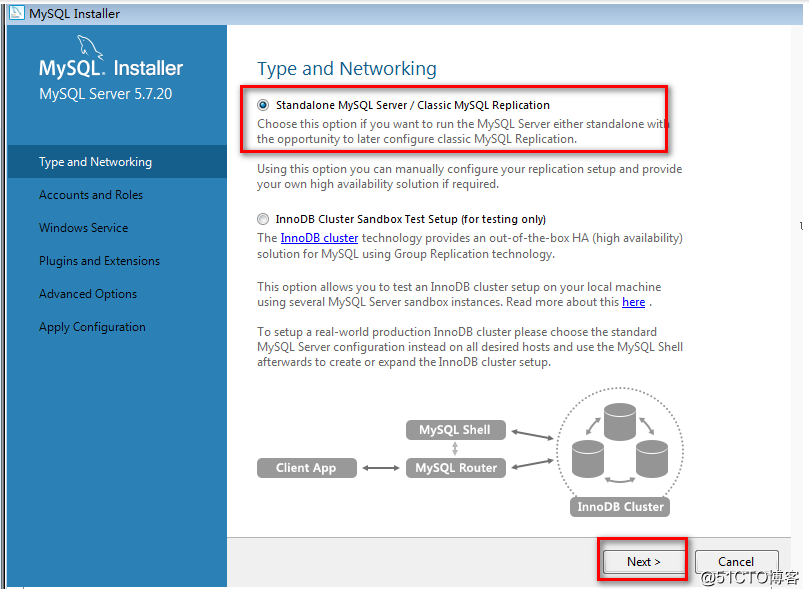Follow the 'here' read more link
809x596 pixels.
(634, 302)
